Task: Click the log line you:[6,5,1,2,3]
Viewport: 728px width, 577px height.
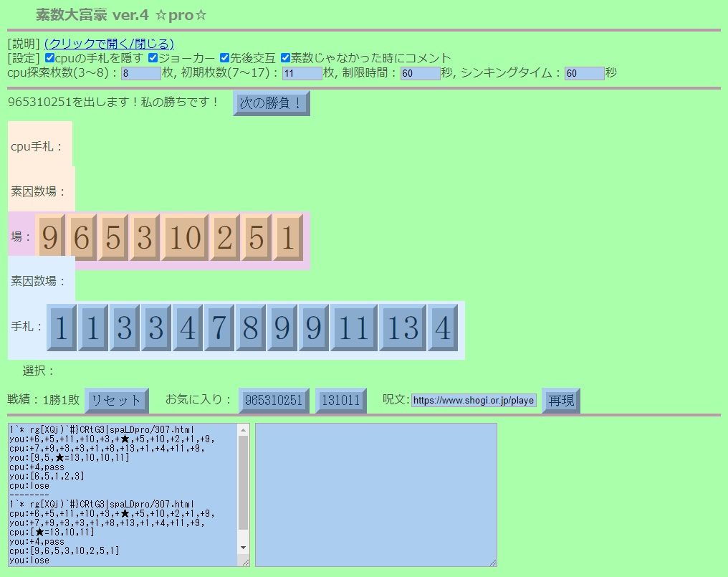Action: (47, 476)
